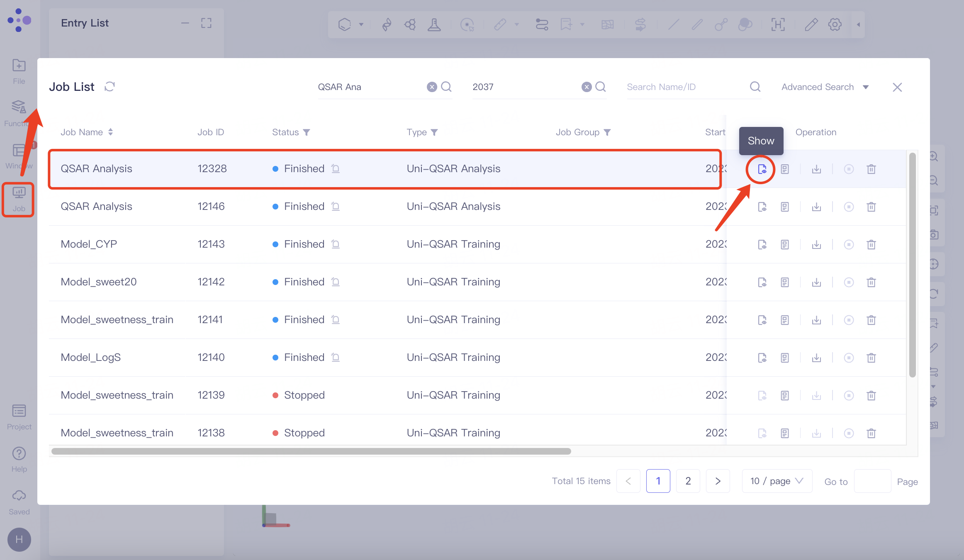Toggle notification bell for job 12141
The height and width of the screenshot is (560, 964).
pos(336,319)
